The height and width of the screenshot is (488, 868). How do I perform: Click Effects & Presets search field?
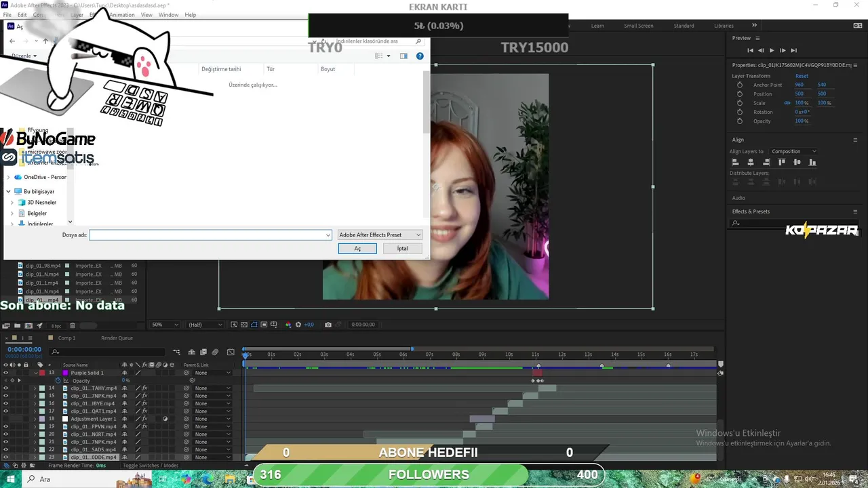click(793, 223)
